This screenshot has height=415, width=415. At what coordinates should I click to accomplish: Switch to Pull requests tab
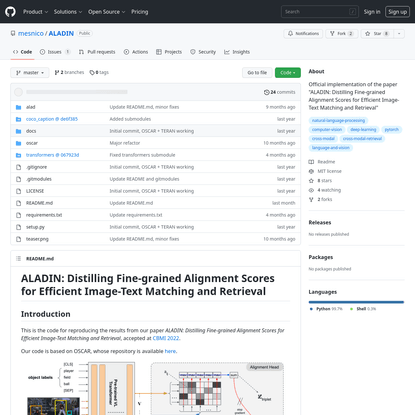pyautogui.click(x=97, y=52)
